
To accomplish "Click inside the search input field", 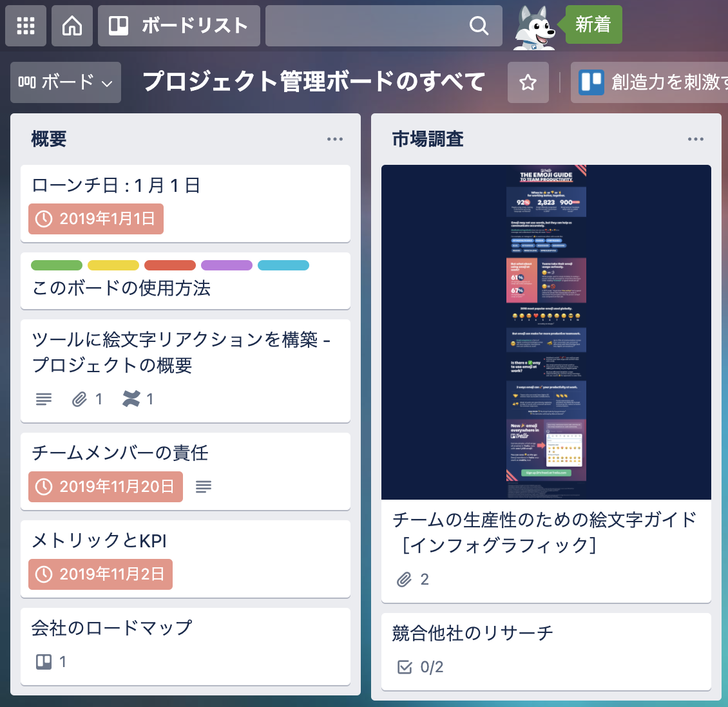I will [x=383, y=26].
